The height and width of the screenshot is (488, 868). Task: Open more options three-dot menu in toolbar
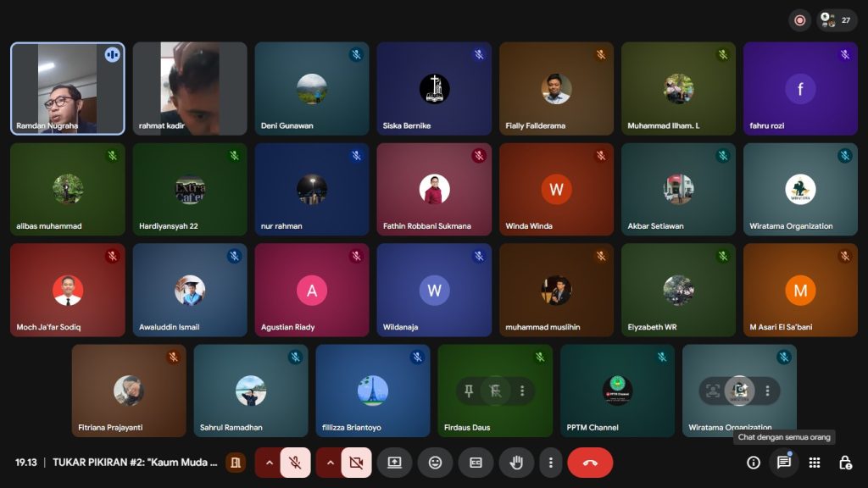[x=551, y=463]
